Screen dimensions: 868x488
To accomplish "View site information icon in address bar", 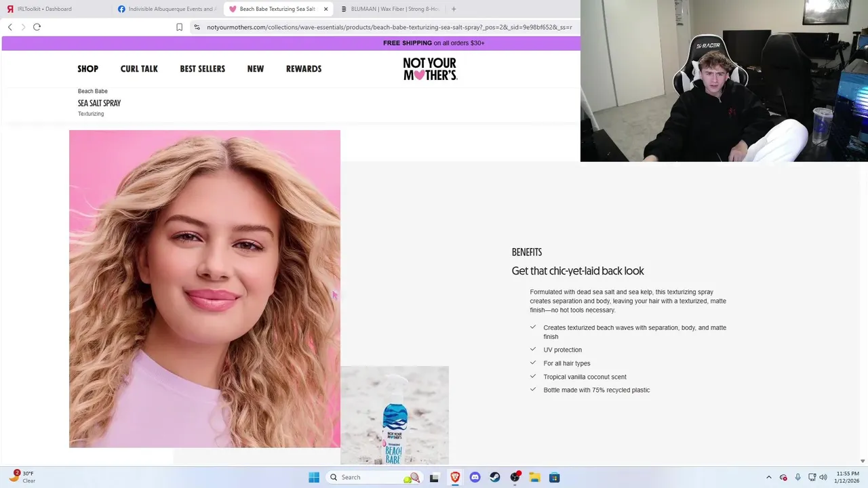I will pyautogui.click(x=197, y=27).
